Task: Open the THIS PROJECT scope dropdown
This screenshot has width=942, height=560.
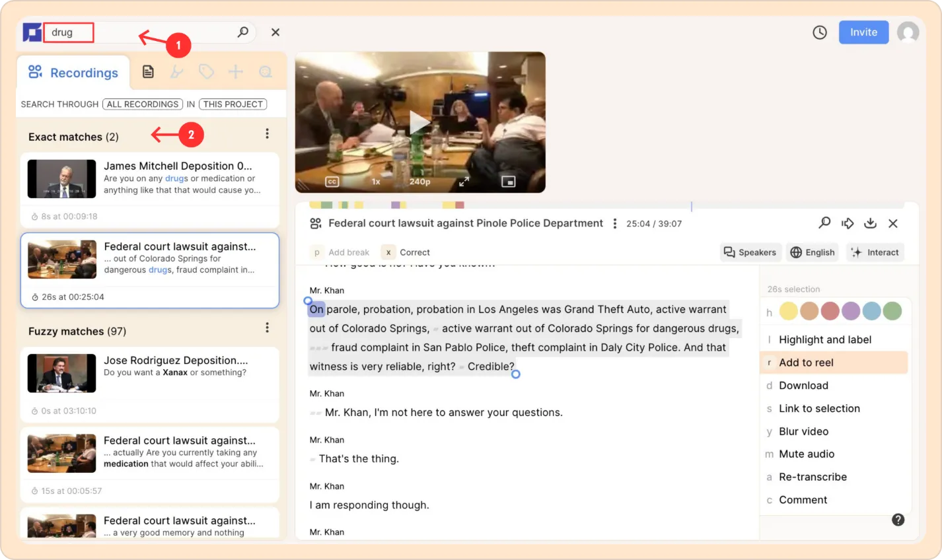Action: (x=233, y=104)
